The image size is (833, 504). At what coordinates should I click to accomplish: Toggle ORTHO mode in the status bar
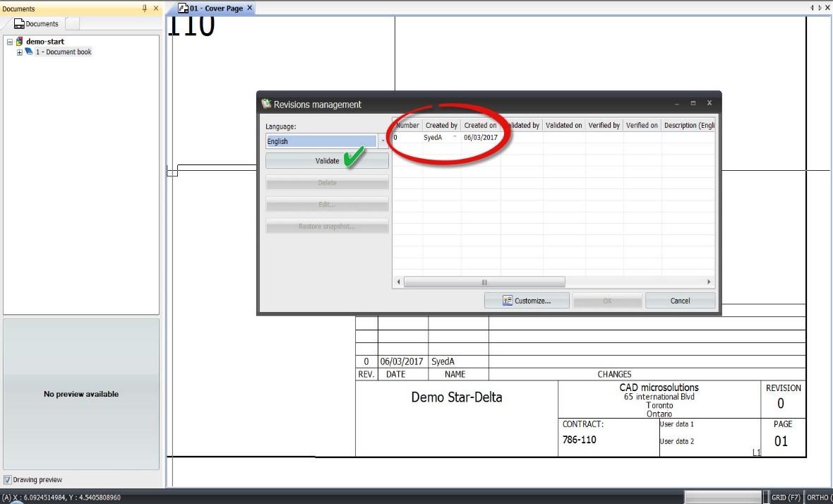[819, 498]
